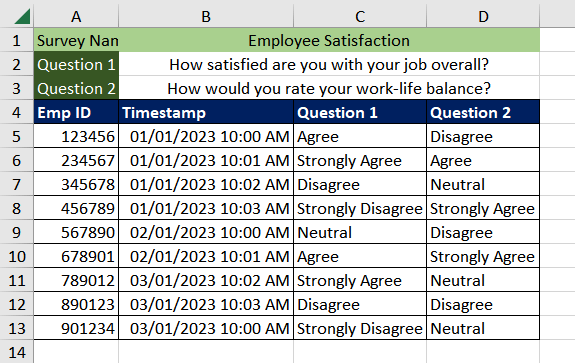Click 'How would you rate your work-life balance?'
The image size is (575, 363).
(x=329, y=88)
